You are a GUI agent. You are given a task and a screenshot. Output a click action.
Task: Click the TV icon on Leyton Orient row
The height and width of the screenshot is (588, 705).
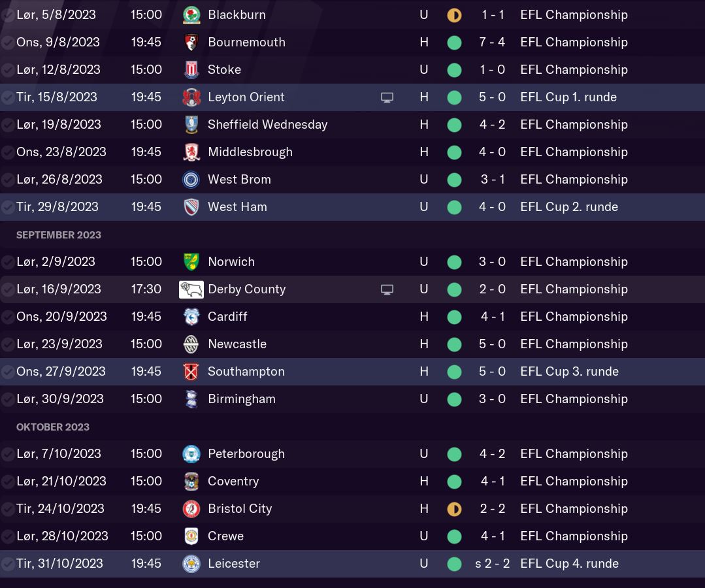point(387,97)
